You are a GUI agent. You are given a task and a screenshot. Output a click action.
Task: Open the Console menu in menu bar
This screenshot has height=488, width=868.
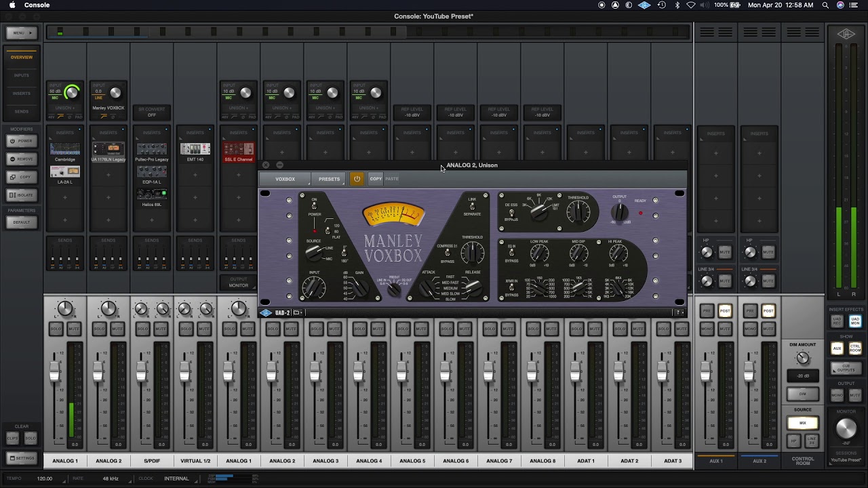coord(37,5)
